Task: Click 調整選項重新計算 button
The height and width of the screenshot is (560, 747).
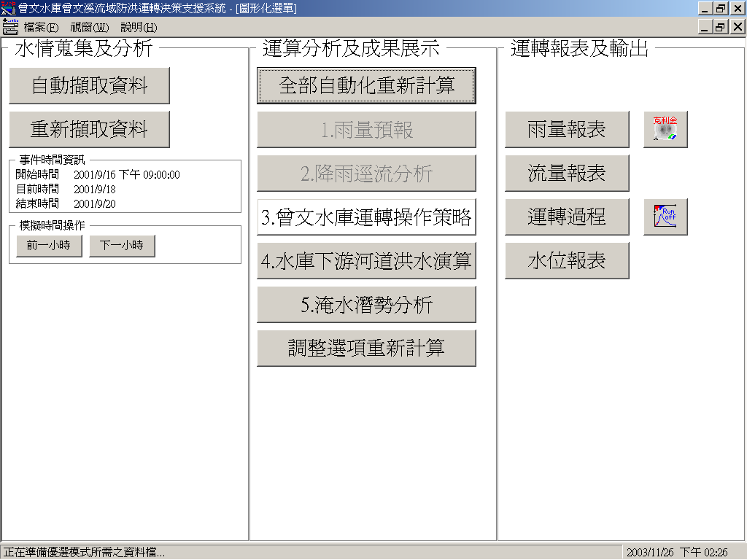Action: click(366, 349)
